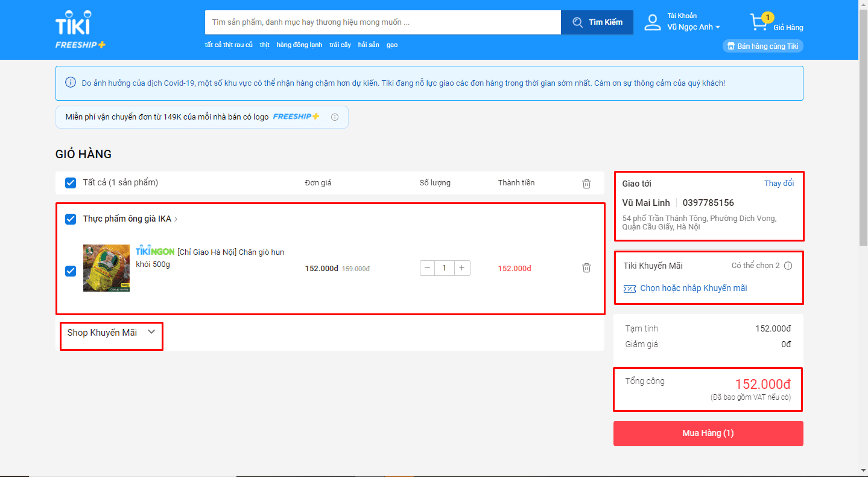Image resolution: width=868 pixels, height=477 pixels.
Task: Click the struck-through price 159.000đ
Action: pyautogui.click(x=356, y=269)
